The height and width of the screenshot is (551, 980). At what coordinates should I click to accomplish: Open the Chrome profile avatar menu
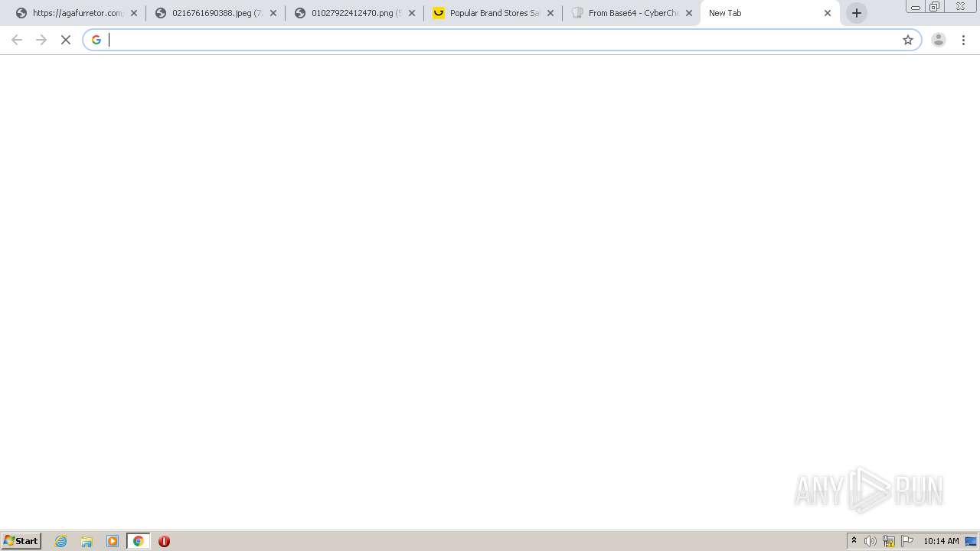click(x=939, y=40)
